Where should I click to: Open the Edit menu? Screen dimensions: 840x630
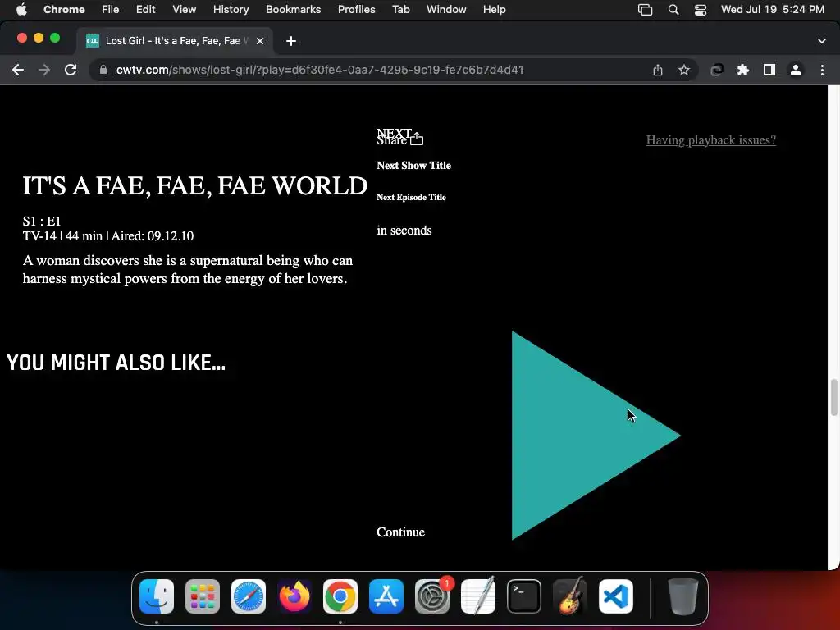click(x=146, y=9)
